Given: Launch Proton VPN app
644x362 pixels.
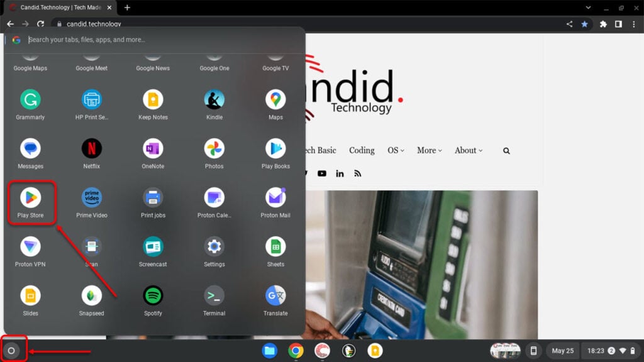Looking at the screenshot, I should [x=30, y=246].
